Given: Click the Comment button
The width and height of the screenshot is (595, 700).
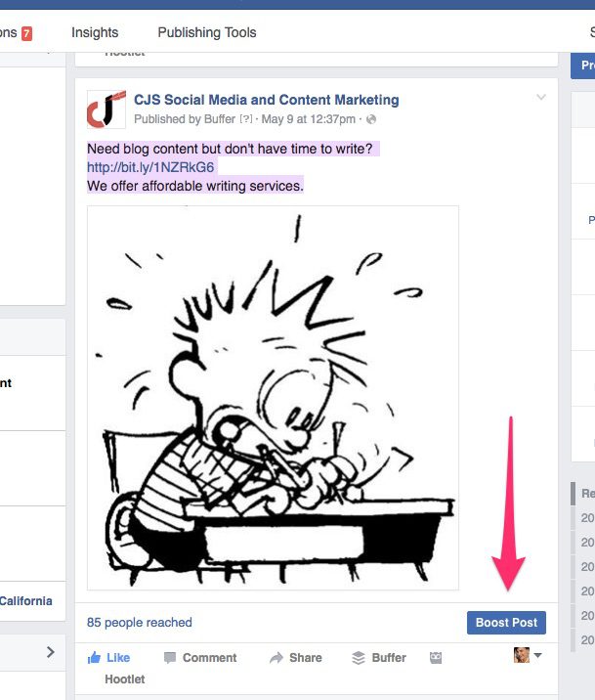Looking at the screenshot, I should [x=200, y=658].
